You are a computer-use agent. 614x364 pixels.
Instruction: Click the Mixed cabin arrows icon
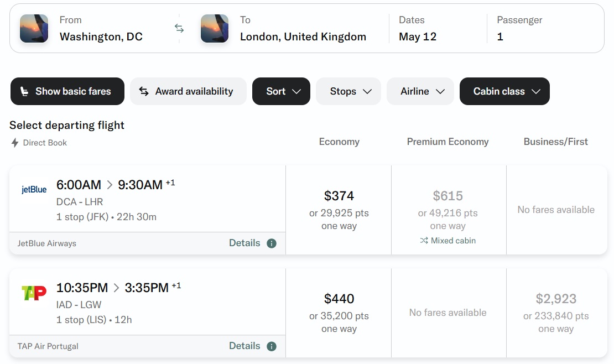click(423, 241)
